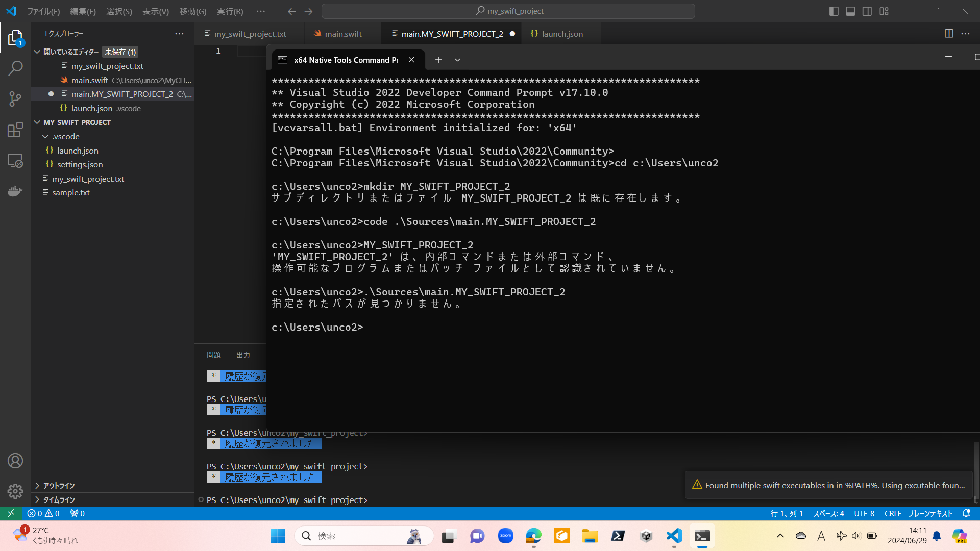Open weather widget on taskbar
This screenshot has width=980, height=551.
click(x=46, y=536)
